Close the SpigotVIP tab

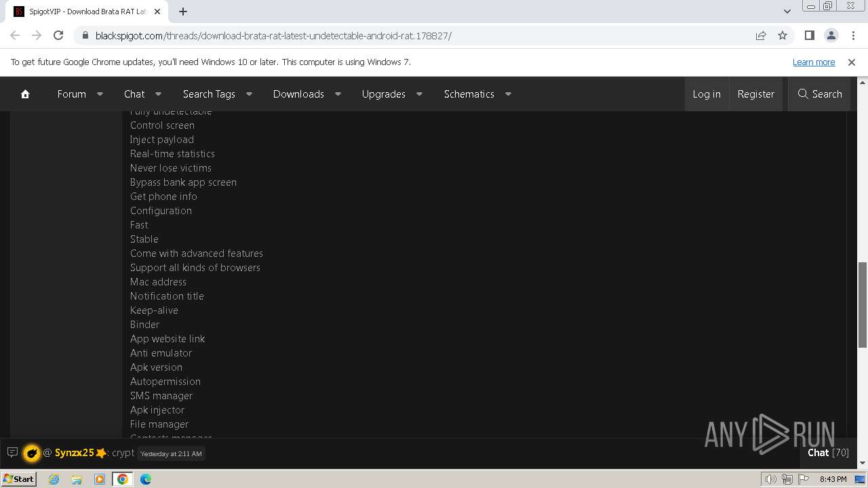[x=157, y=12]
